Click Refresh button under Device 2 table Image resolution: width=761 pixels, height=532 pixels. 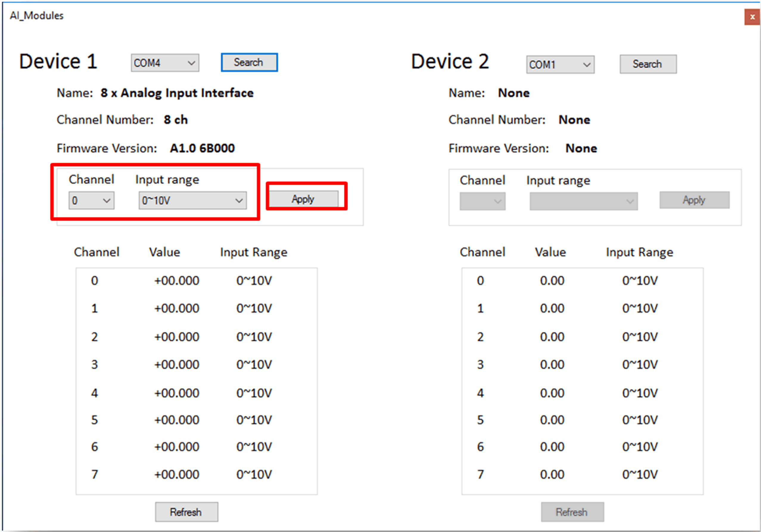pyautogui.click(x=572, y=512)
